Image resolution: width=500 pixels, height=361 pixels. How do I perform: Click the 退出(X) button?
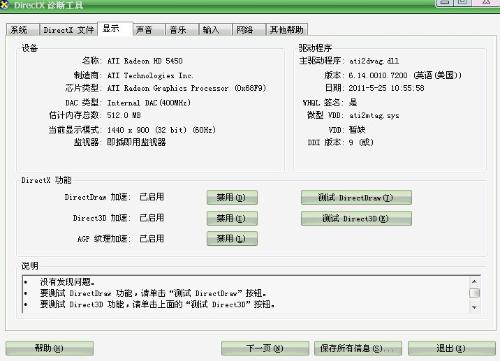tap(452, 348)
